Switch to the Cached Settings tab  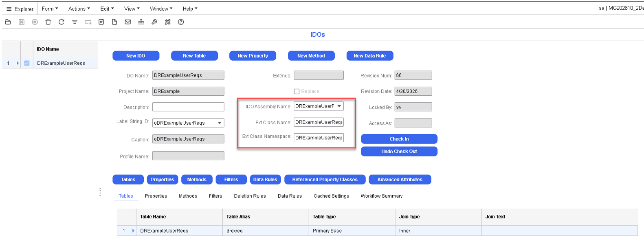click(x=331, y=196)
